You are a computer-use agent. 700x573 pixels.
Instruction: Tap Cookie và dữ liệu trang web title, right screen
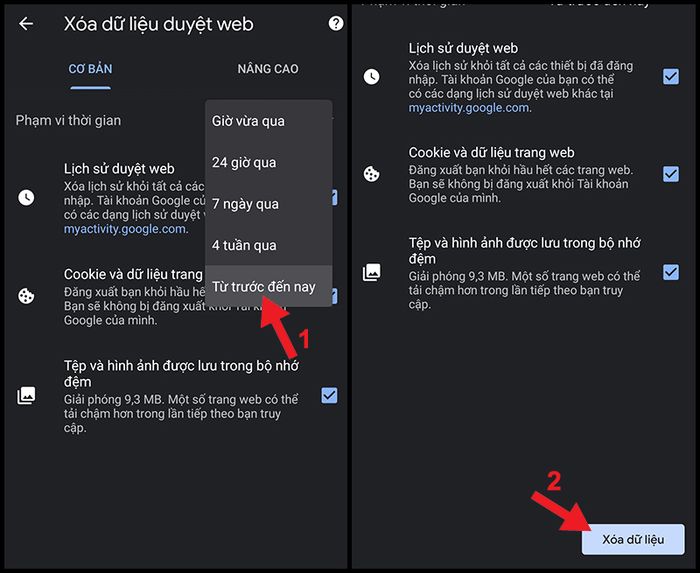coord(492,153)
